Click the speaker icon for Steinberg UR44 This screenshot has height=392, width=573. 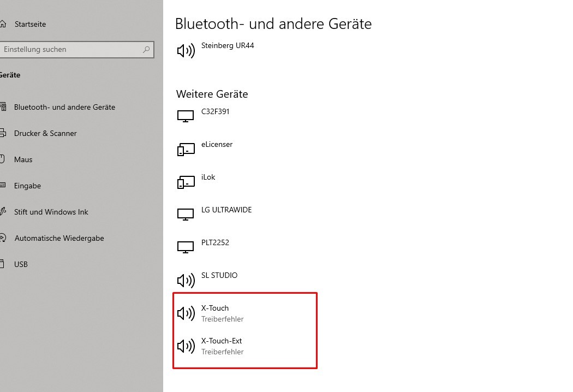[x=186, y=51]
